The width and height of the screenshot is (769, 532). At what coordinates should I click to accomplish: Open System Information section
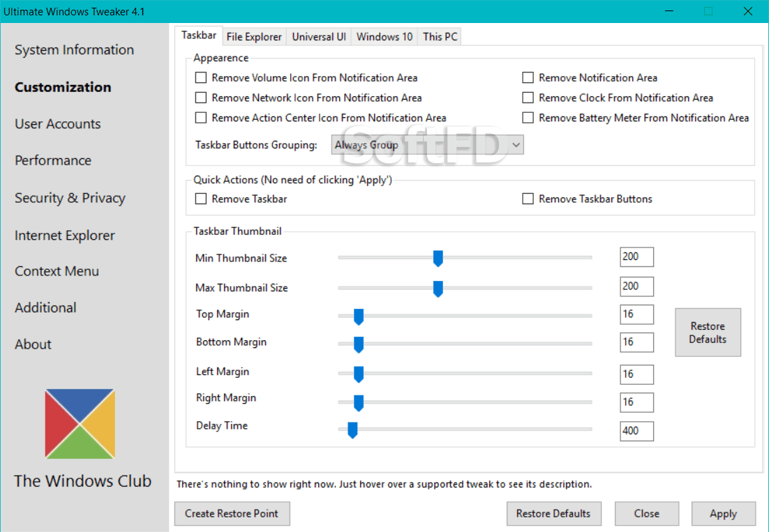click(74, 50)
